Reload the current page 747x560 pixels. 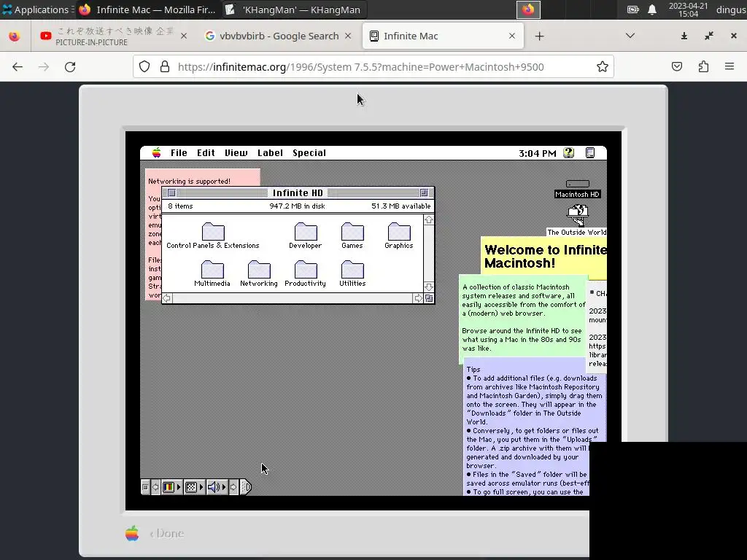click(x=70, y=66)
